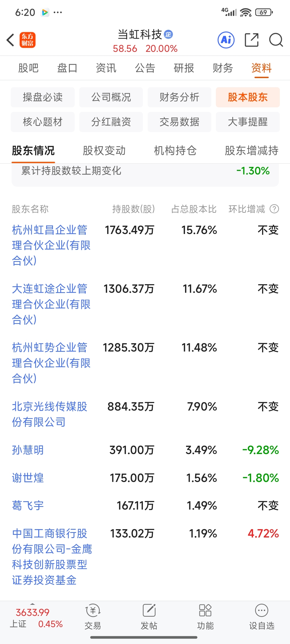Open the 大事提醒 section button
Image resolution: width=290 pixels, height=644 pixels.
pyautogui.click(x=248, y=122)
